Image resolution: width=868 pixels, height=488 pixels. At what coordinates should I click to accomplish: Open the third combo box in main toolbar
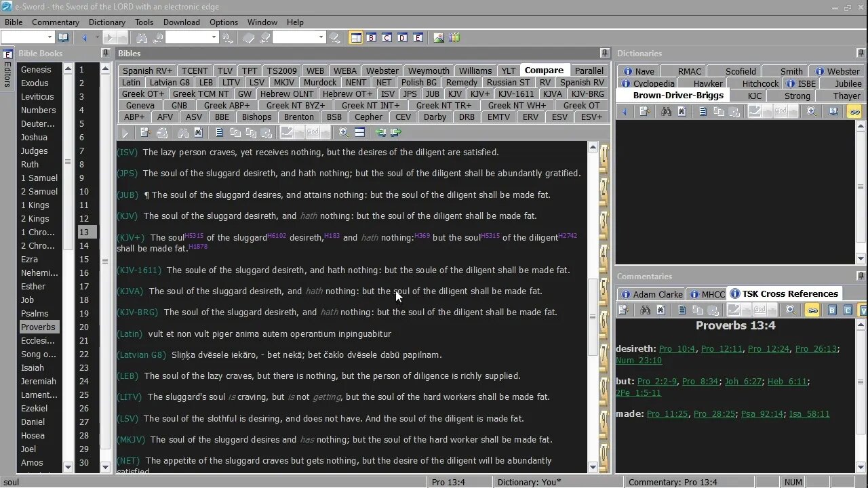321,37
